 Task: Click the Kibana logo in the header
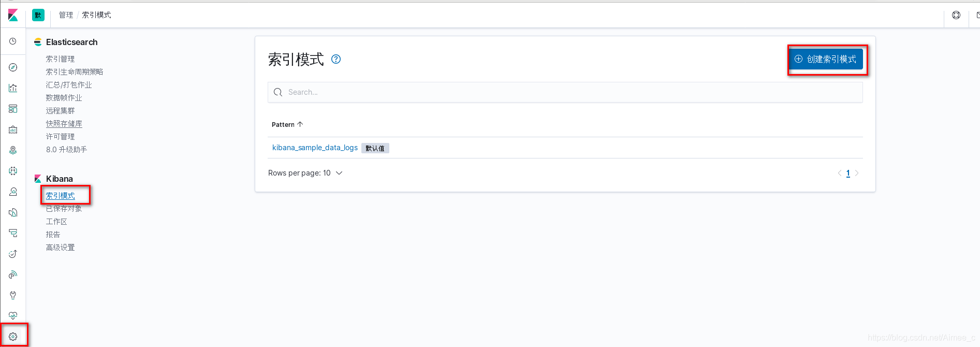click(13, 15)
